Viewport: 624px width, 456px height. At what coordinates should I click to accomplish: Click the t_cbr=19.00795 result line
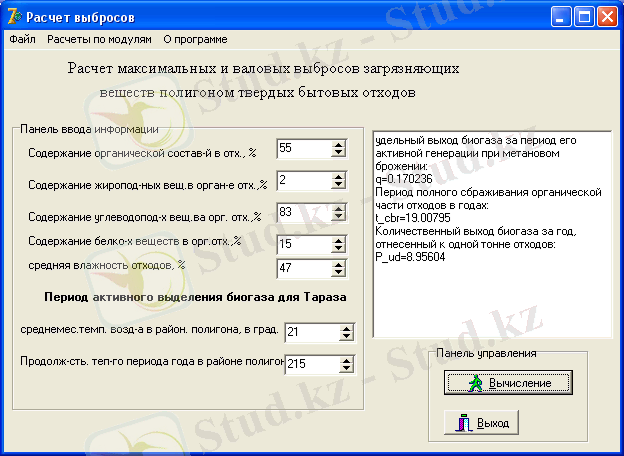coord(413,218)
